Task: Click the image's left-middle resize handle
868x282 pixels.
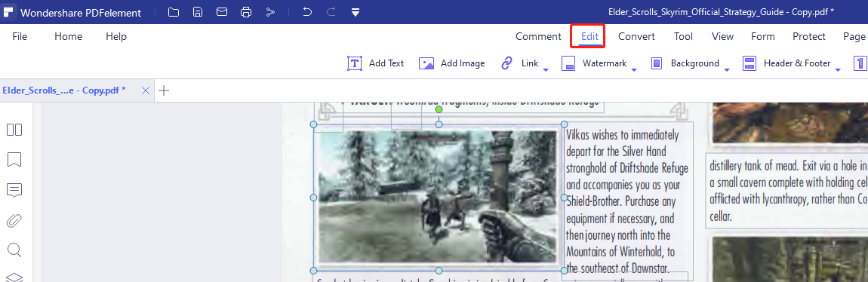Action: pyautogui.click(x=313, y=198)
